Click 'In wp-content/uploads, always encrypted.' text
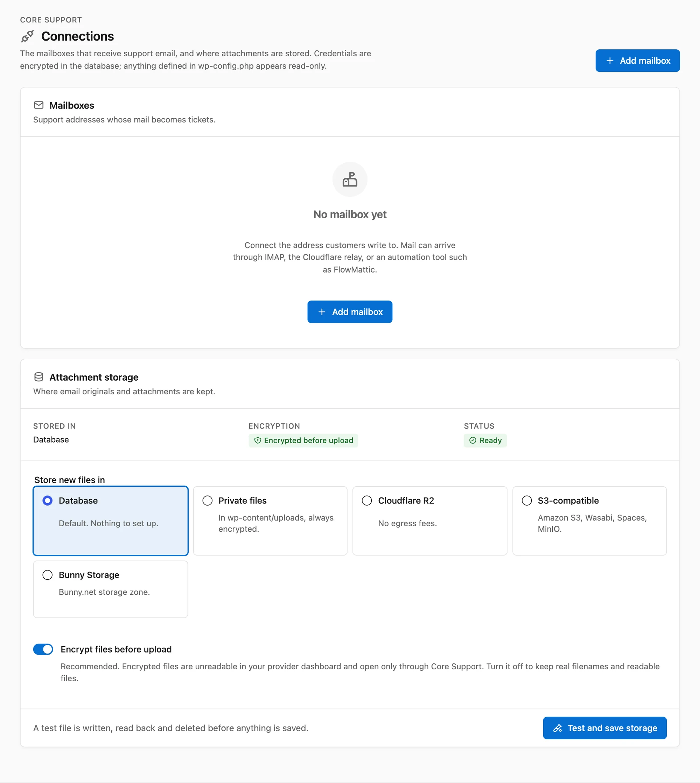This screenshot has height=783, width=700. tap(276, 523)
